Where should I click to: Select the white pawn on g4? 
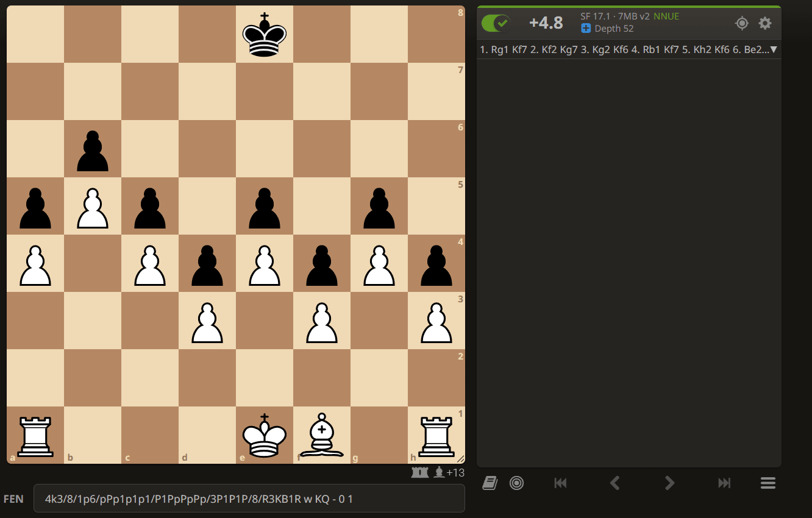tap(379, 264)
